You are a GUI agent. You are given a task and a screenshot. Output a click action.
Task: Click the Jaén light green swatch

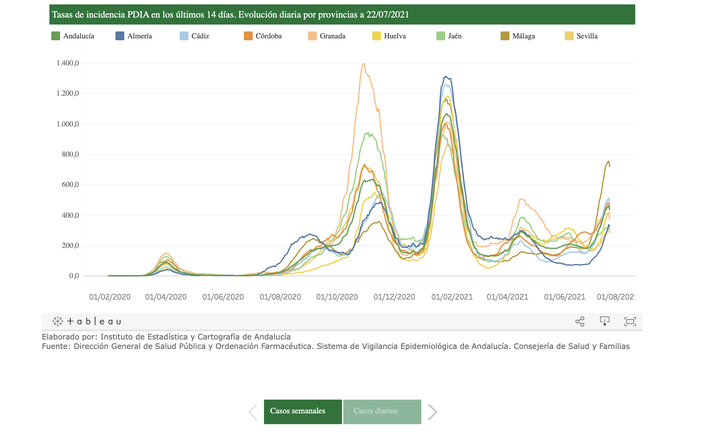click(443, 36)
